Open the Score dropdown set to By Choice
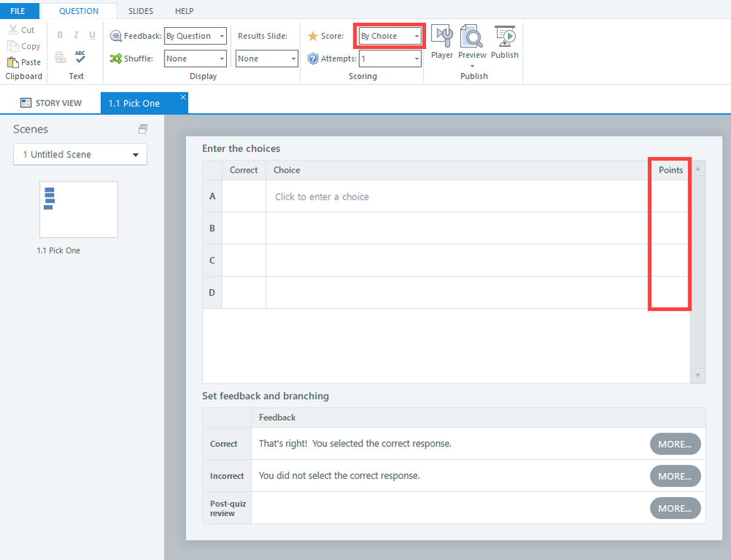 click(x=389, y=36)
